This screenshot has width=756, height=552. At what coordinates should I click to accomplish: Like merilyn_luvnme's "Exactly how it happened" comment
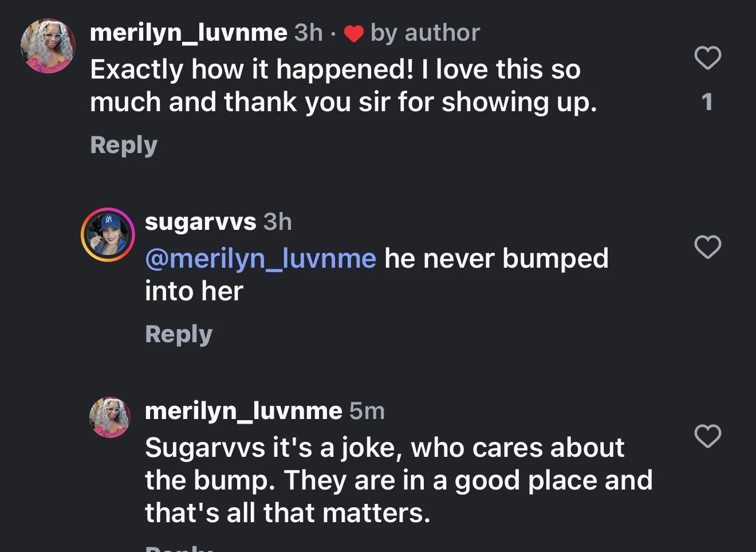click(707, 58)
